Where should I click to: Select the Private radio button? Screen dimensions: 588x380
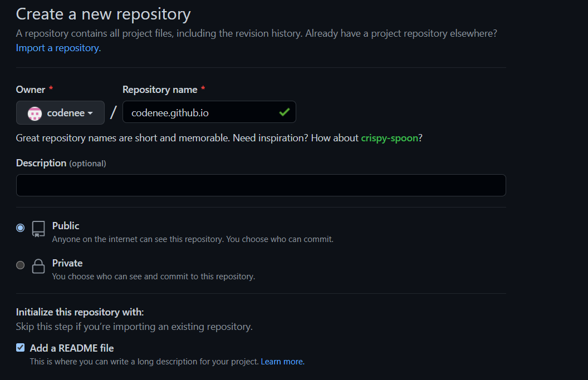tap(20, 265)
